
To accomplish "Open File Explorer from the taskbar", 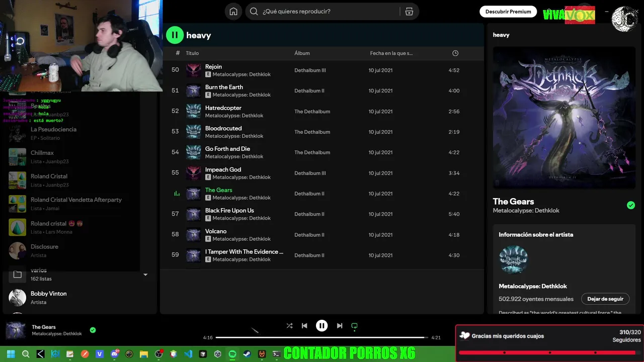I will pyautogui.click(x=144, y=354).
